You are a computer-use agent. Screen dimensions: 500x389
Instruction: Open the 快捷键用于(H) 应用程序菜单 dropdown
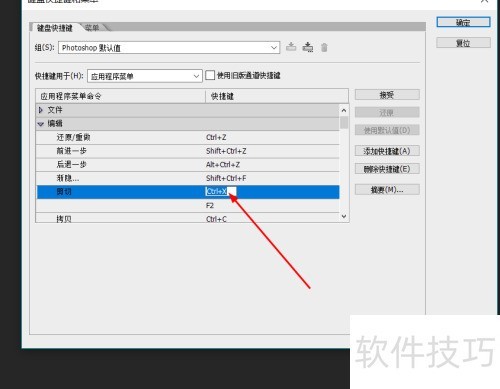click(145, 76)
